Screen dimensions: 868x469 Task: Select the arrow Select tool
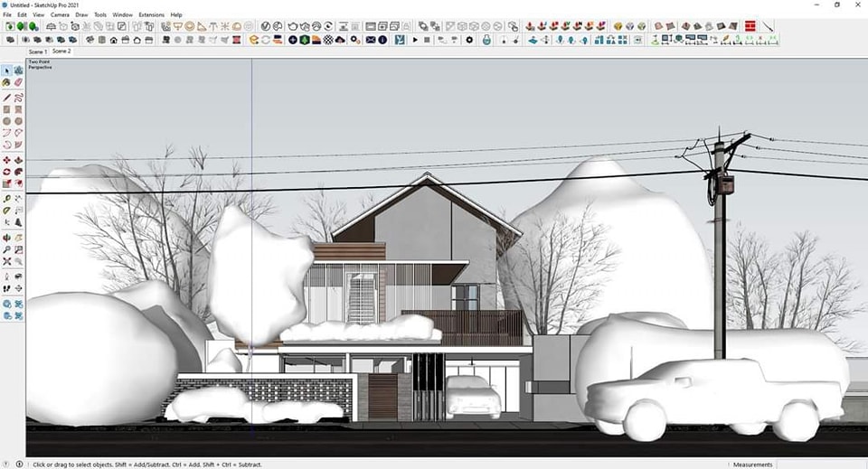(7, 70)
